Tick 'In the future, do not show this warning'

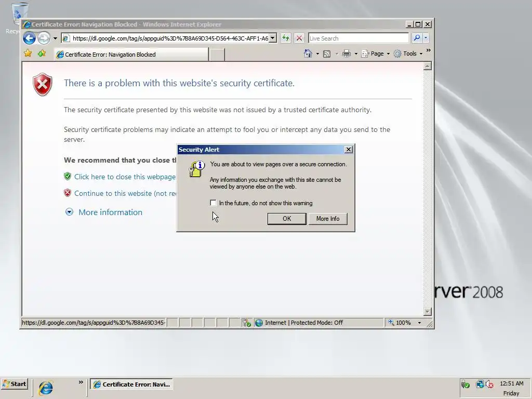(213, 203)
